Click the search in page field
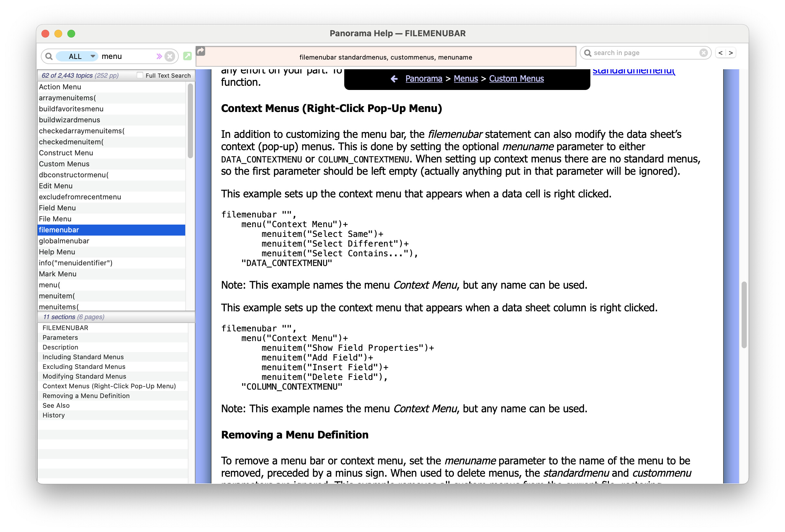This screenshot has width=785, height=532. [x=645, y=53]
